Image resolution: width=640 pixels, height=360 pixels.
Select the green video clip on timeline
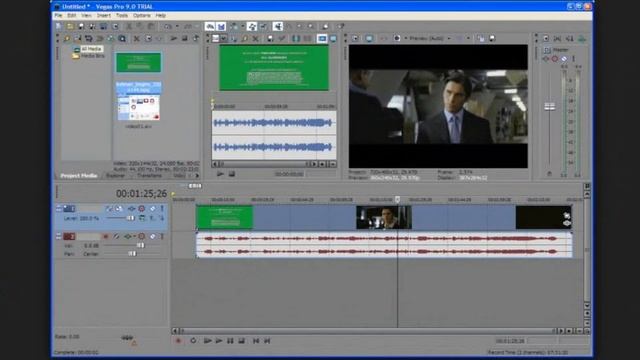pyautogui.click(x=225, y=217)
